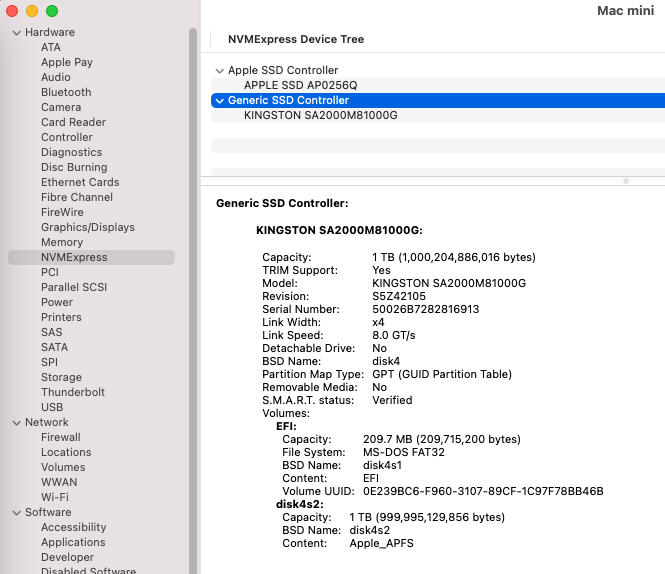Select Network category label
The image size is (665, 574).
point(47,423)
